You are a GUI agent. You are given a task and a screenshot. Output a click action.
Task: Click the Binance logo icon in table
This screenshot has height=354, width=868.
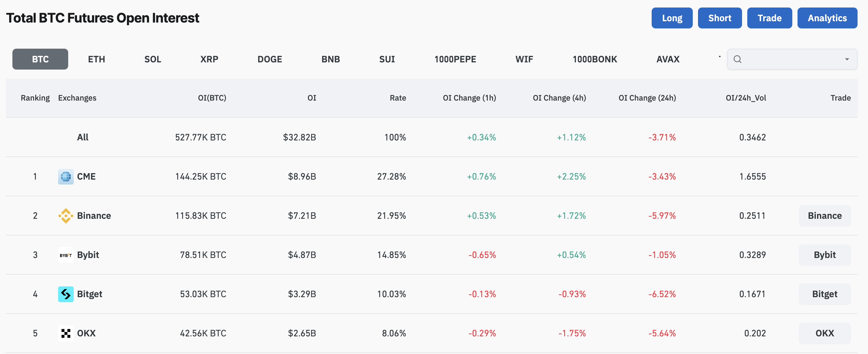pyautogui.click(x=66, y=216)
